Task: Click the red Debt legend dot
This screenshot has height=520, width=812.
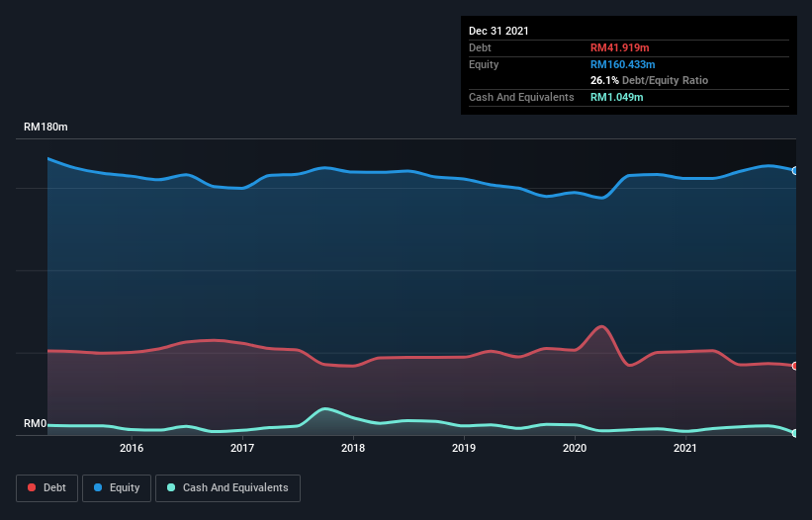Action: [x=32, y=487]
